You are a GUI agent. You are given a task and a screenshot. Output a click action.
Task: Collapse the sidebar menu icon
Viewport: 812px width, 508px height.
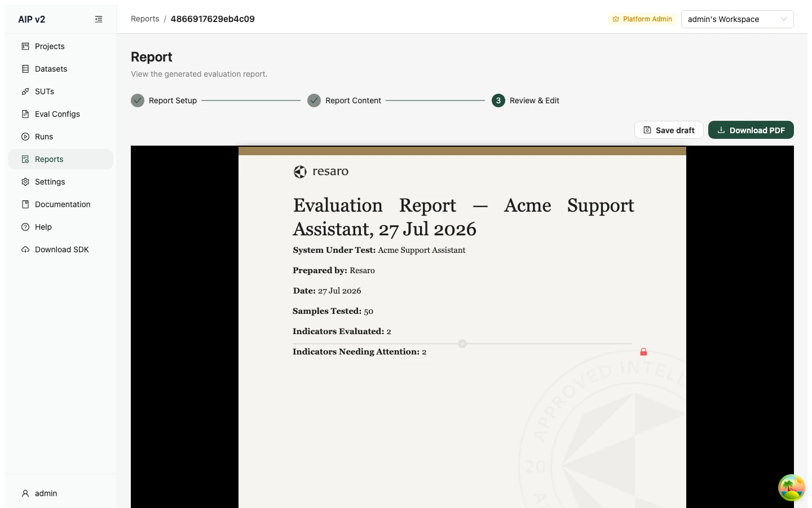[x=99, y=19]
